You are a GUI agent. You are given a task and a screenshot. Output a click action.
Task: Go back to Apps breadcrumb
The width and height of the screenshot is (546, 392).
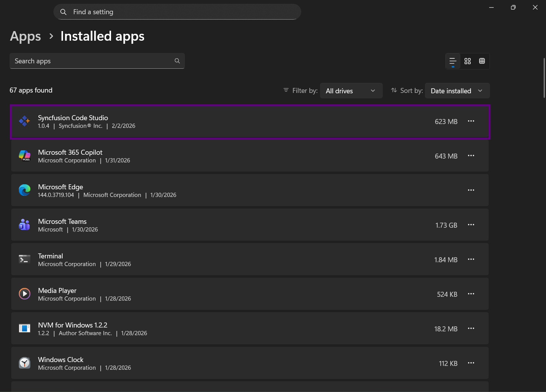(x=25, y=36)
